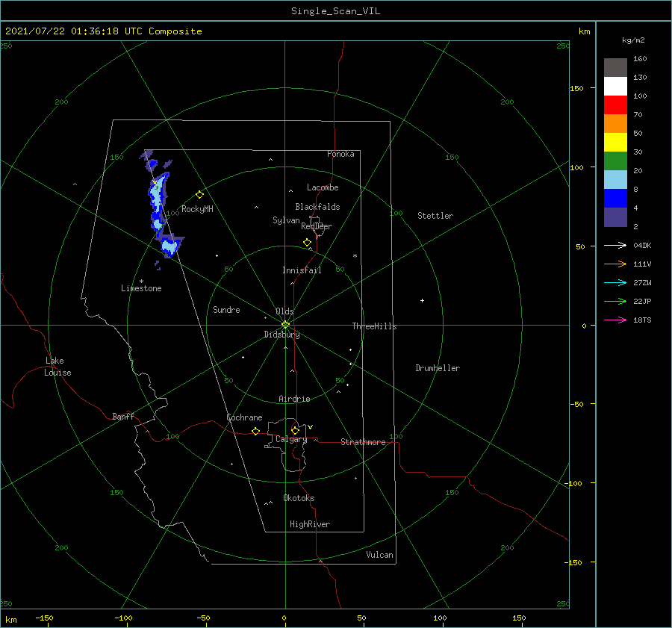The width and height of the screenshot is (672, 628).
Task: Pick the orange 50-70 legend color
Action: [x=615, y=124]
